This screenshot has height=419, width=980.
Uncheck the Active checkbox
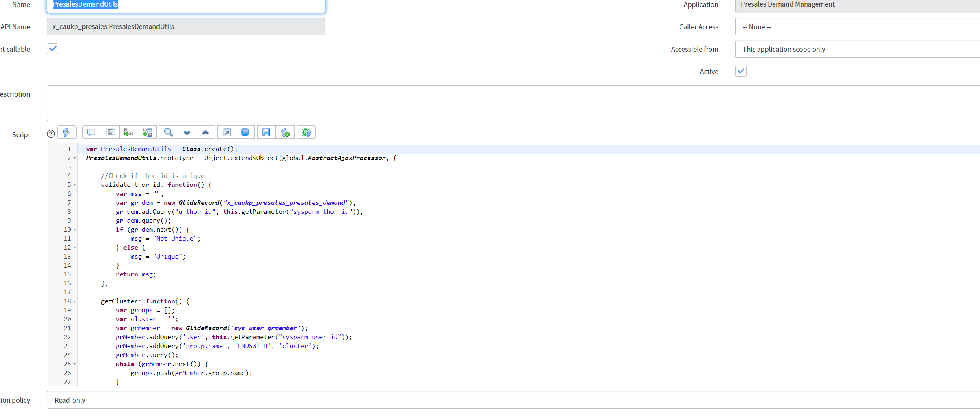click(741, 71)
